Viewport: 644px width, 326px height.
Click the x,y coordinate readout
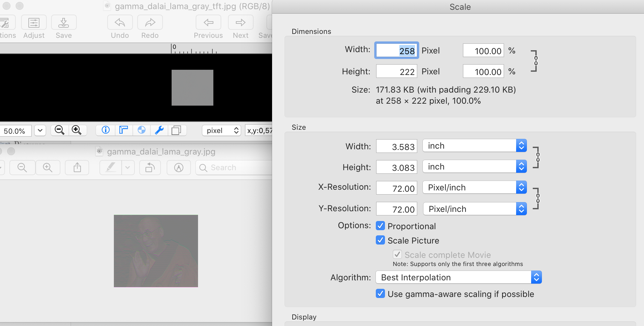259,131
